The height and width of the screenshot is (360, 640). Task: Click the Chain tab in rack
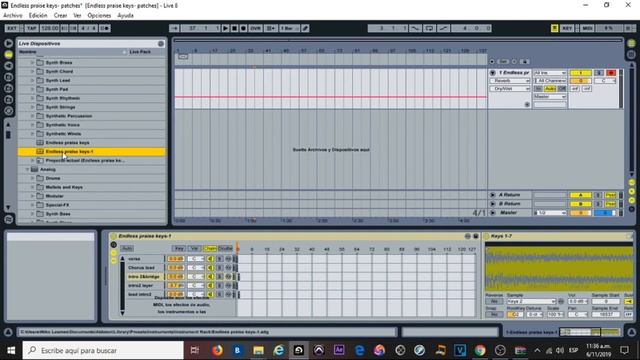pyautogui.click(x=210, y=248)
